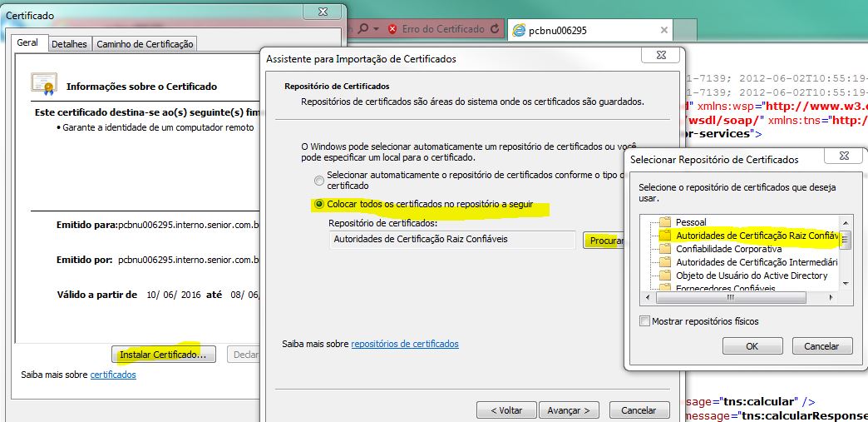
Task: Click the Internet Explorer icon on pcbnu006295 tab
Action: 520,30
